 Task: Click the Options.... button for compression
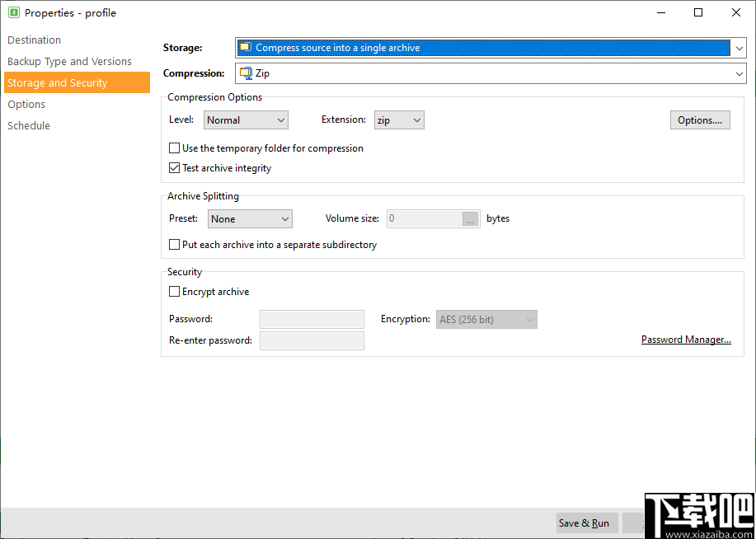coord(700,120)
